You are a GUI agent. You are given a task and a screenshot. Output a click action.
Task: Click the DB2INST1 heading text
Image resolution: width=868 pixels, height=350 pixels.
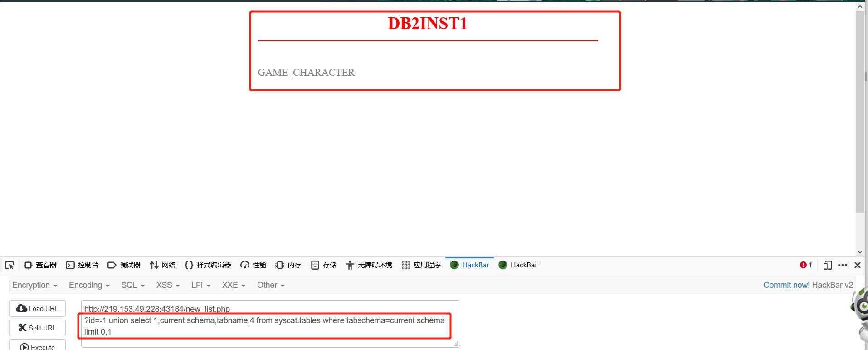coord(428,24)
